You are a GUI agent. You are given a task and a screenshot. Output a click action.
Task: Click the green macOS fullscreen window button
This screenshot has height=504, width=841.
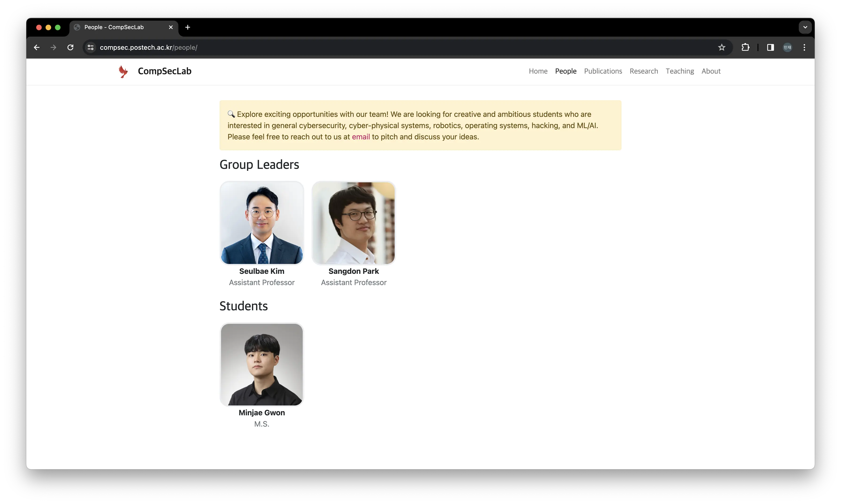pyautogui.click(x=58, y=27)
